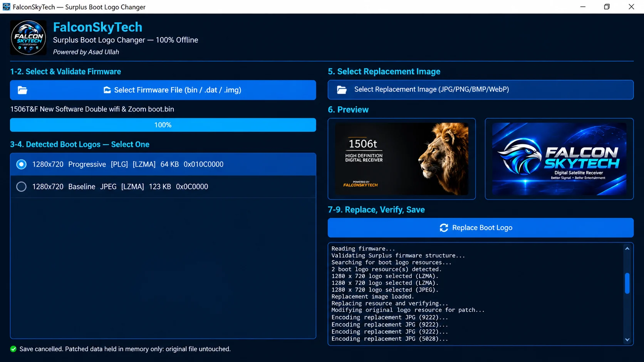644x362 pixels.
Task: Click the 1506t lion original logo preview
Action: click(402, 159)
